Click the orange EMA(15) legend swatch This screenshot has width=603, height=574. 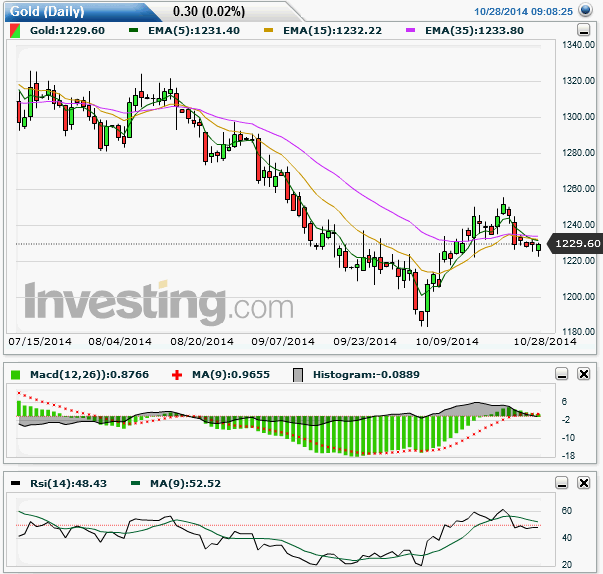coord(268,30)
